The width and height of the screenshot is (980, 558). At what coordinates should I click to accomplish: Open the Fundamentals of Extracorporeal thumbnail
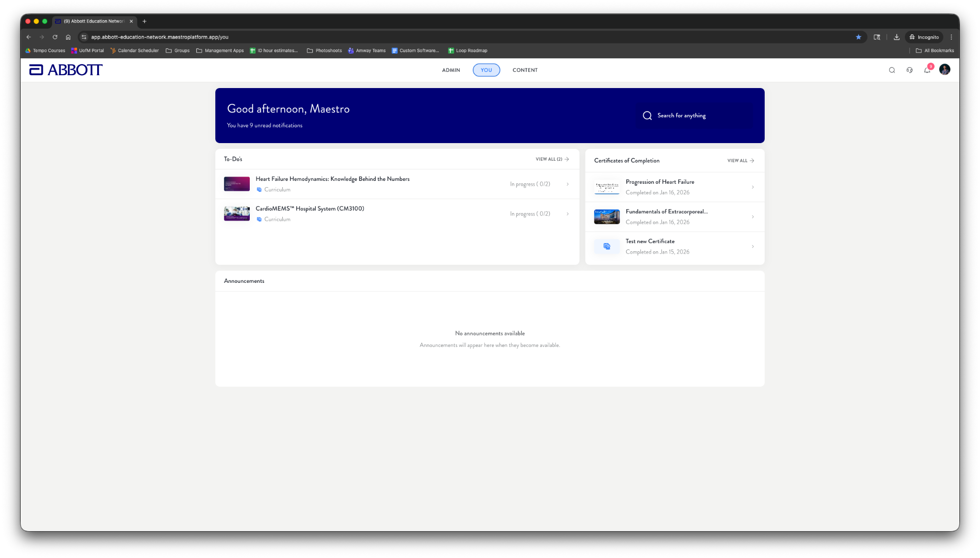coord(607,217)
